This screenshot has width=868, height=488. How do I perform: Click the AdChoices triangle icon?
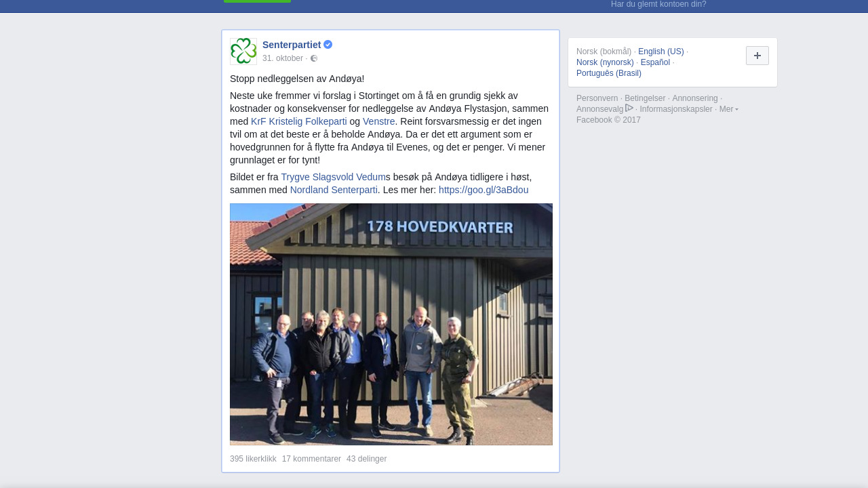(x=629, y=108)
